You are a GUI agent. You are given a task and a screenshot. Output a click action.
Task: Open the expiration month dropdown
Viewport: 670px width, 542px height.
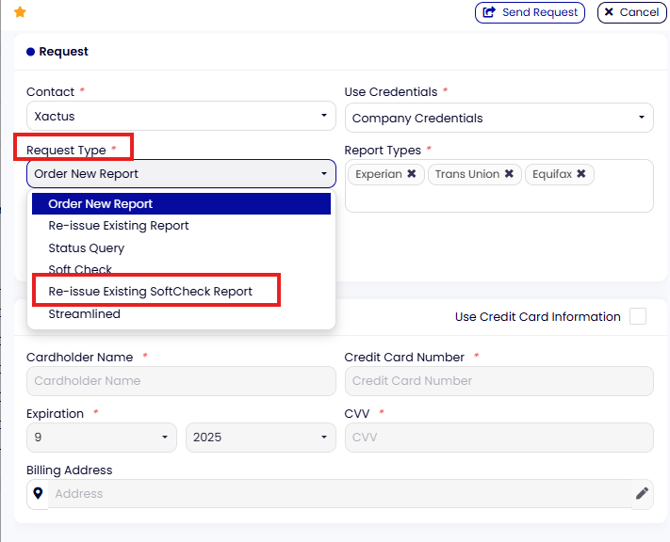coord(101,437)
